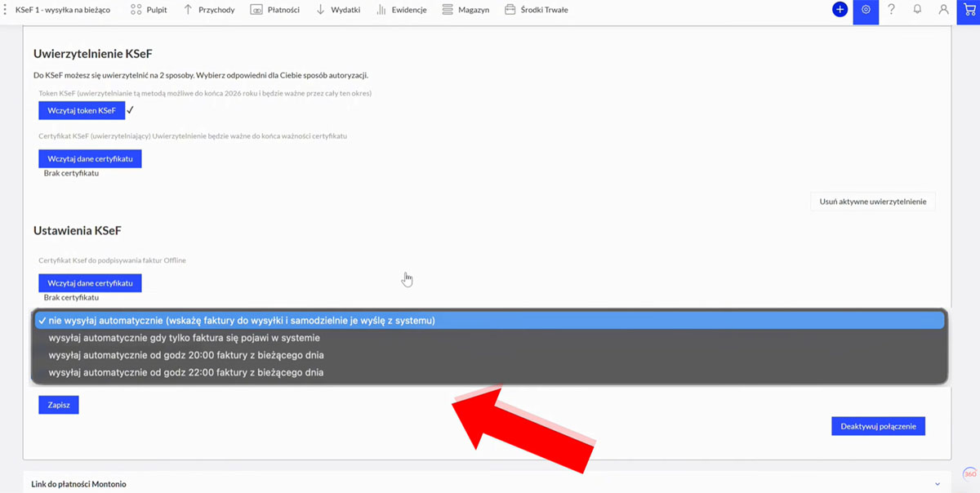Open the Ewidencje menu
The width and height of the screenshot is (980, 493).
(401, 10)
